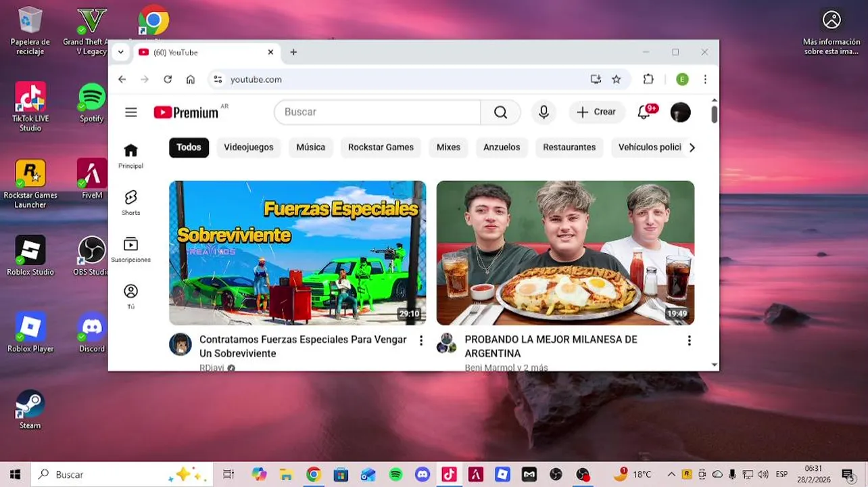Go to Principal home in sidebar
Screen dimensions: 868x487
[131, 156]
